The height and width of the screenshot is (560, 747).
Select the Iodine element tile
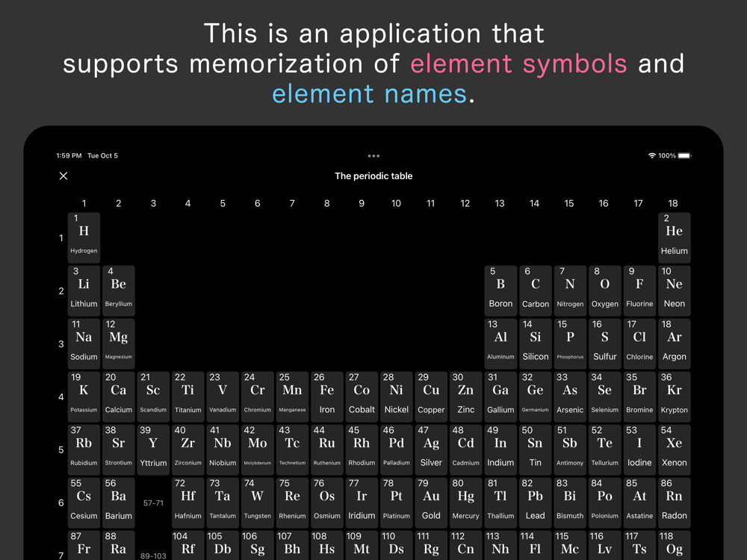click(x=639, y=450)
